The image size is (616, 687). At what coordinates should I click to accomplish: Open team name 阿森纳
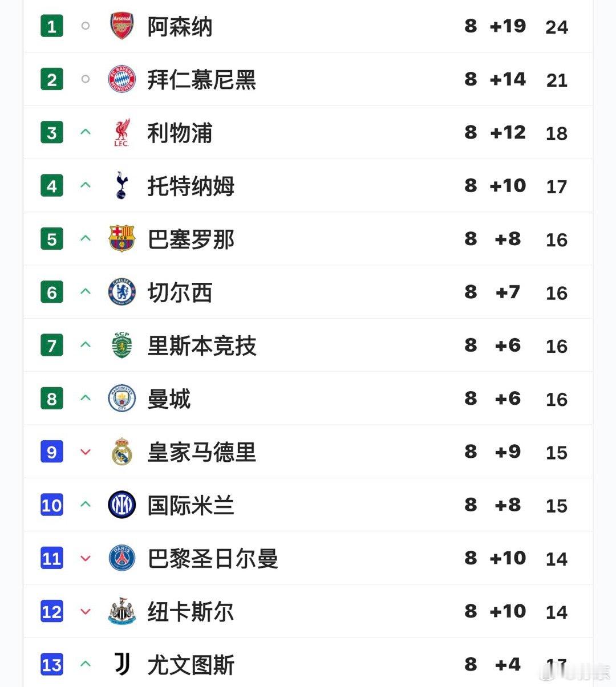tap(180, 27)
